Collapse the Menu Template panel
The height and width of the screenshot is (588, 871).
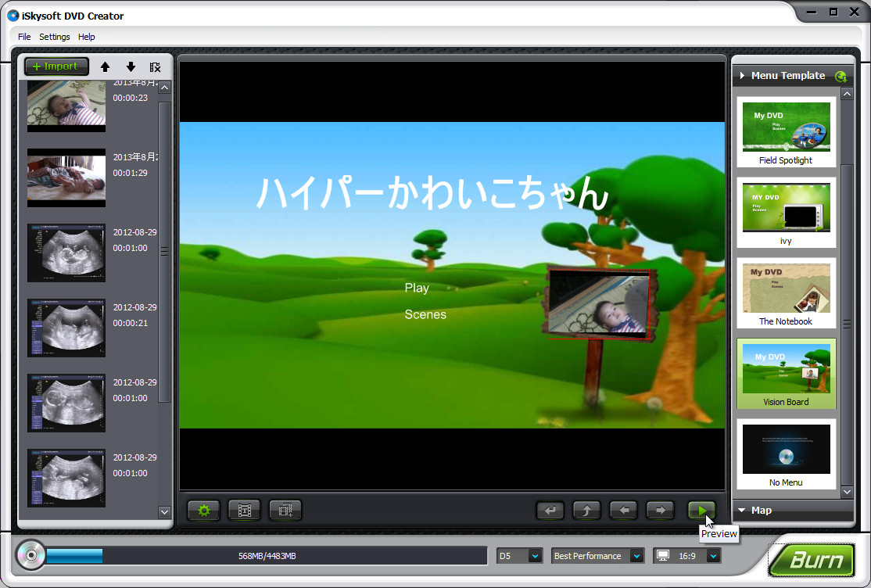click(x=741, y=75)
